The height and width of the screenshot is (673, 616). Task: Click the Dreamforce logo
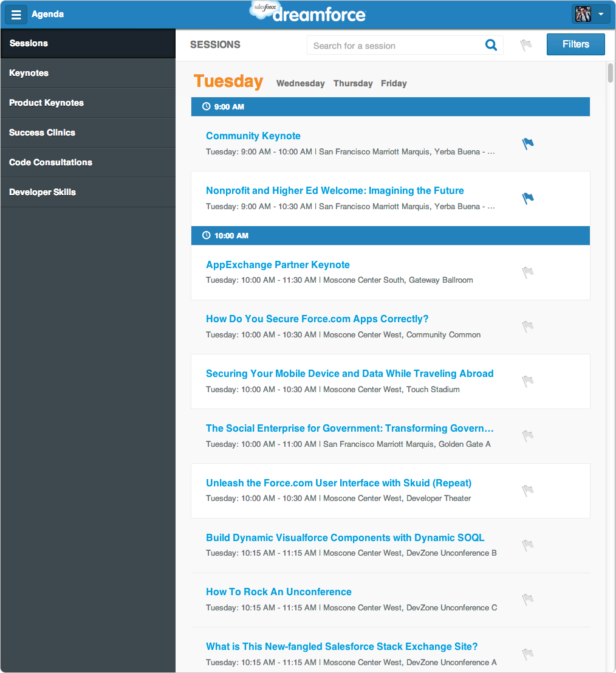pyautogui.click(x=308, y=12)
